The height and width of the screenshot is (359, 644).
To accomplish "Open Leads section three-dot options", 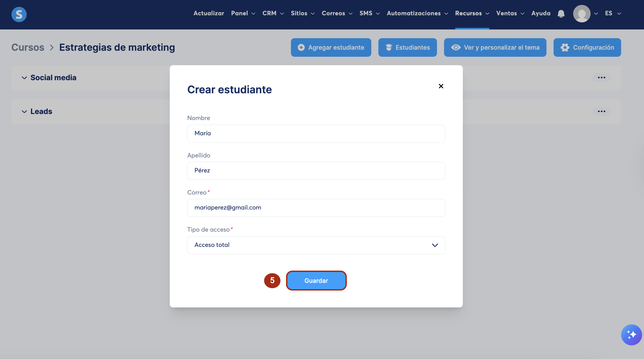I will click(x=602, y=112).
